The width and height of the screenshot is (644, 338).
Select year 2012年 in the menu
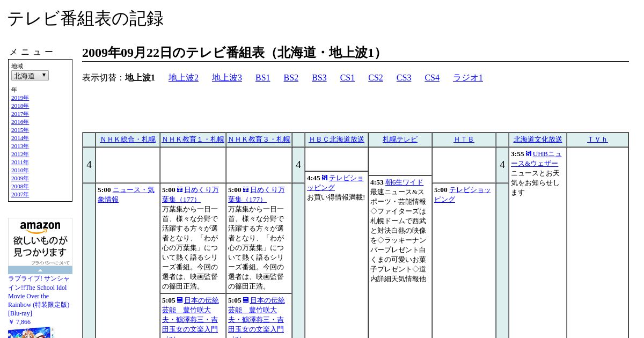pyautogui.click(x=20, y=155)
